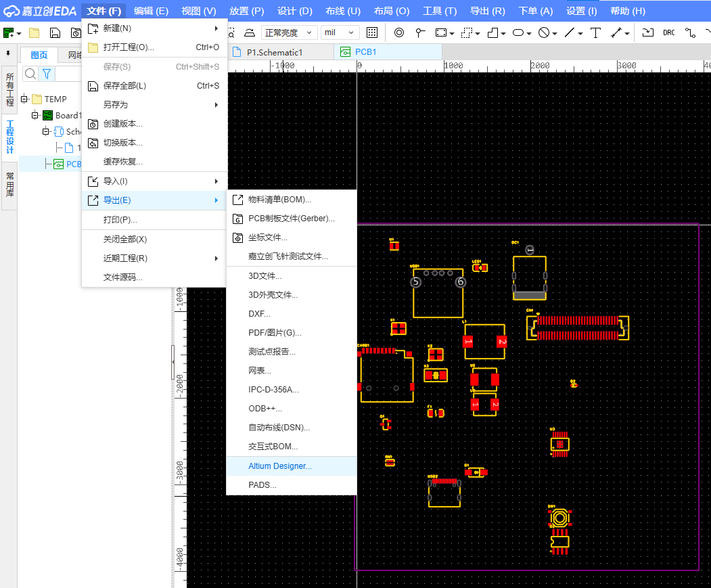Open the 放置 (P) menu
The height and width of the screenshot is (588, 711).
pyautogui.click(x=247, y=11)
